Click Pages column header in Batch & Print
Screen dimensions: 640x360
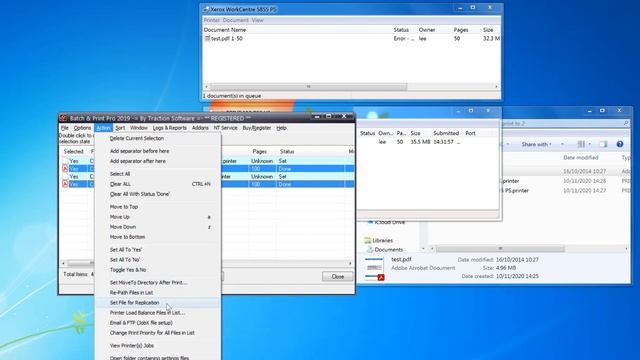click(x=260, y=151)
